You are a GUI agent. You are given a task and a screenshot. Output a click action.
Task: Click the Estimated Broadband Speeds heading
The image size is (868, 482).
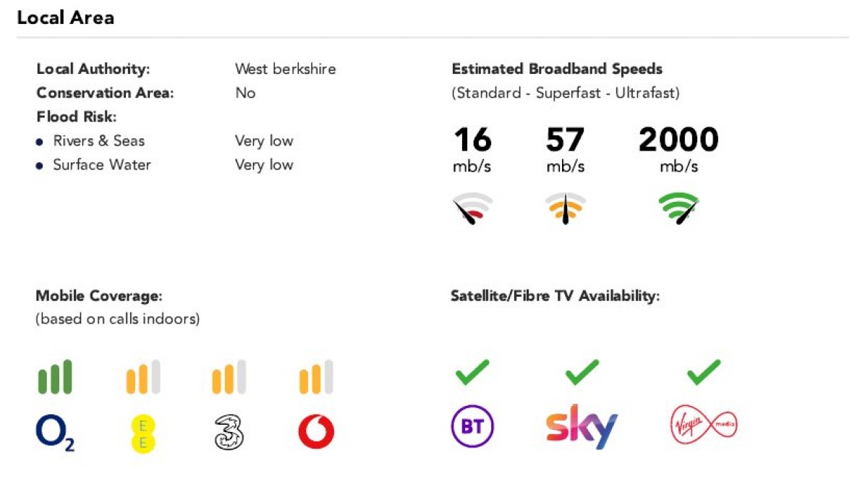point(557,69)
